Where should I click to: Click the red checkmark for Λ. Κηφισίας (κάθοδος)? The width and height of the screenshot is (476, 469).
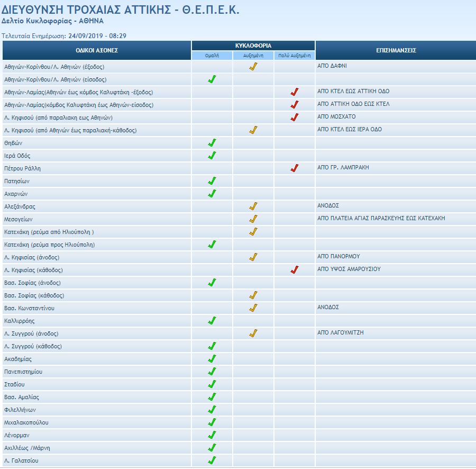(x=295, y=270)
